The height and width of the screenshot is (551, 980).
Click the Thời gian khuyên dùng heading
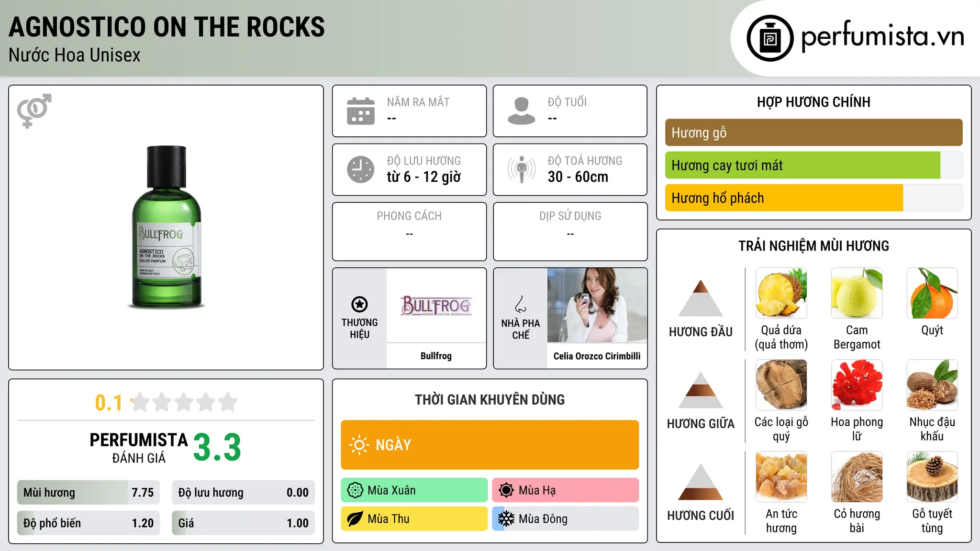490,399
